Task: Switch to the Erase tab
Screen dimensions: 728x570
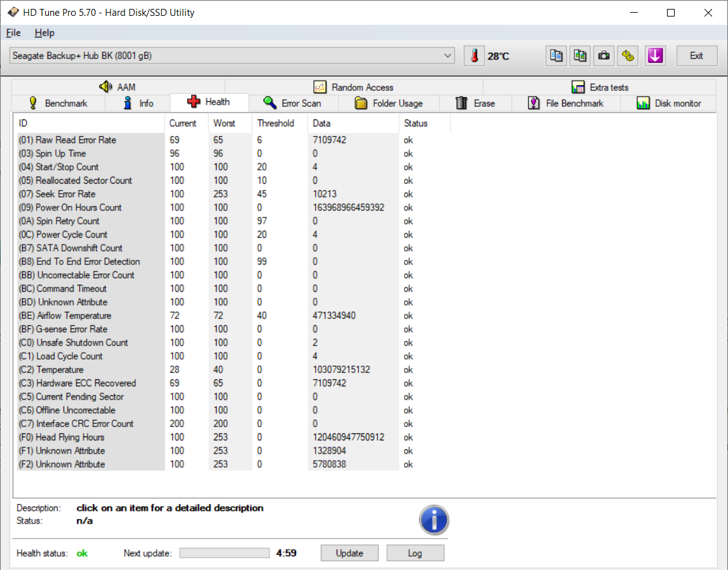Action: (x=475, y=103)
